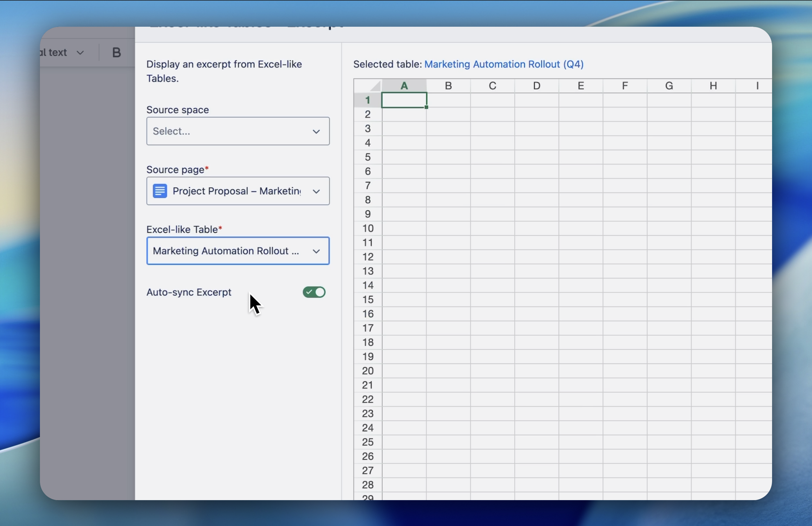Open Marketing Automation Rollout (Q4) link
The height and width of the screenshot is (526, 812).
point(504,64)
